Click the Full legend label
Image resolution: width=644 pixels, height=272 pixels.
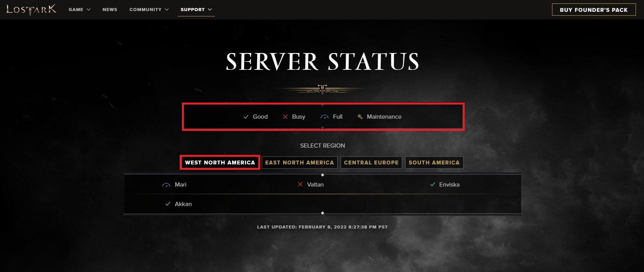[338, 117]
